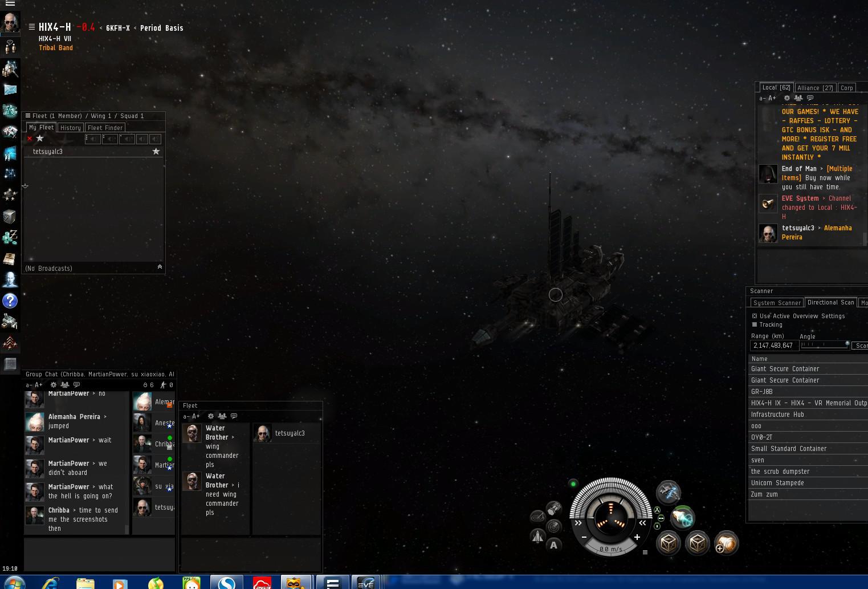The width and height of the screenshot is (868, 589).
Task: Open the character portrait sheet
Action: pyautogui.click(x=10, y=23)
